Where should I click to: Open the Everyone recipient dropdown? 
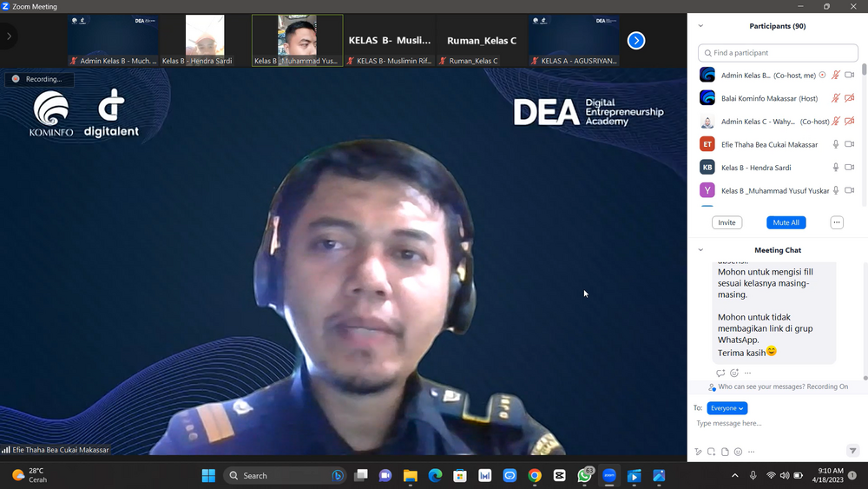[727, 408]
